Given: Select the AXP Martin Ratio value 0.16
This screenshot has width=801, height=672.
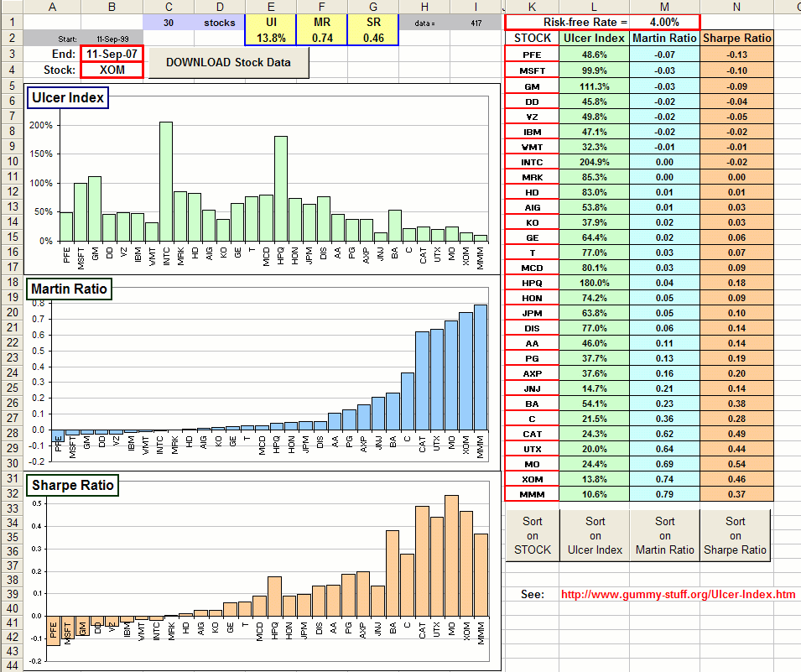Looking at the screenshot, I should pos(664,373).
